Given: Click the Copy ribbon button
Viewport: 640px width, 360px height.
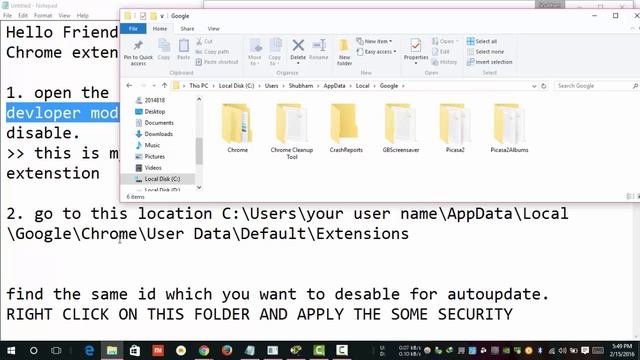Looking at the screenshot, I should click(164, 49).
